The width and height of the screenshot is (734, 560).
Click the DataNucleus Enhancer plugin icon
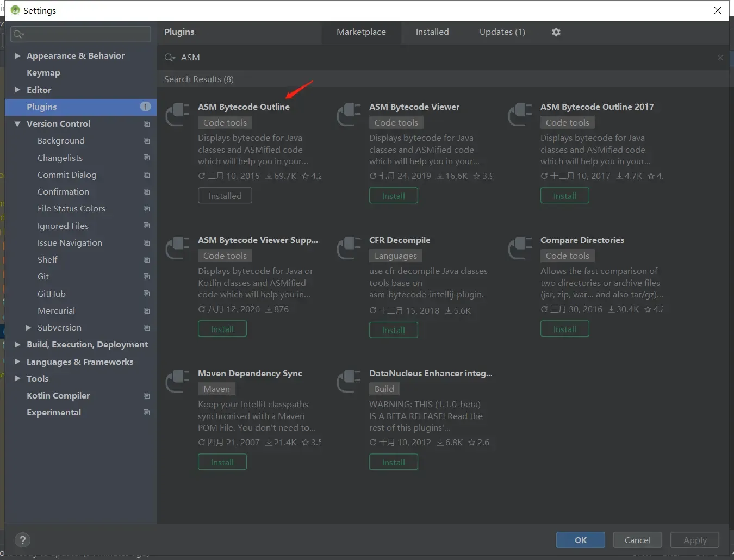tap(349, 381)
